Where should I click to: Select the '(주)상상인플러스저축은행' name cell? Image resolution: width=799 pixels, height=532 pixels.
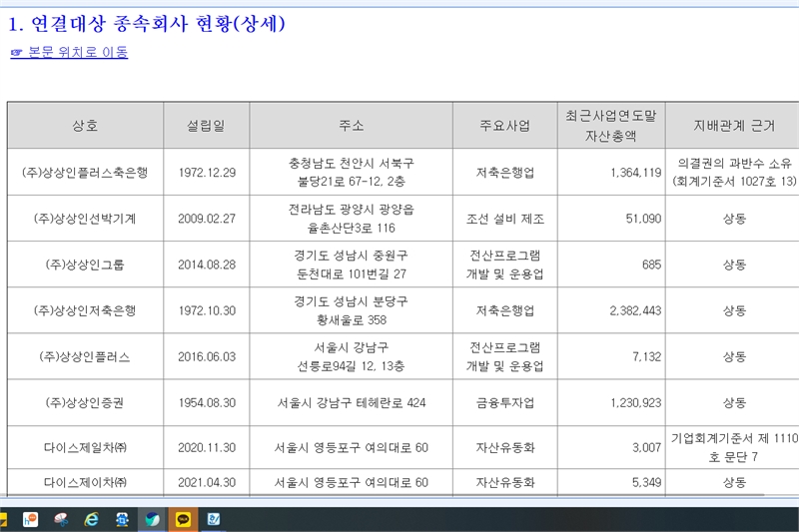click(86, 173)
